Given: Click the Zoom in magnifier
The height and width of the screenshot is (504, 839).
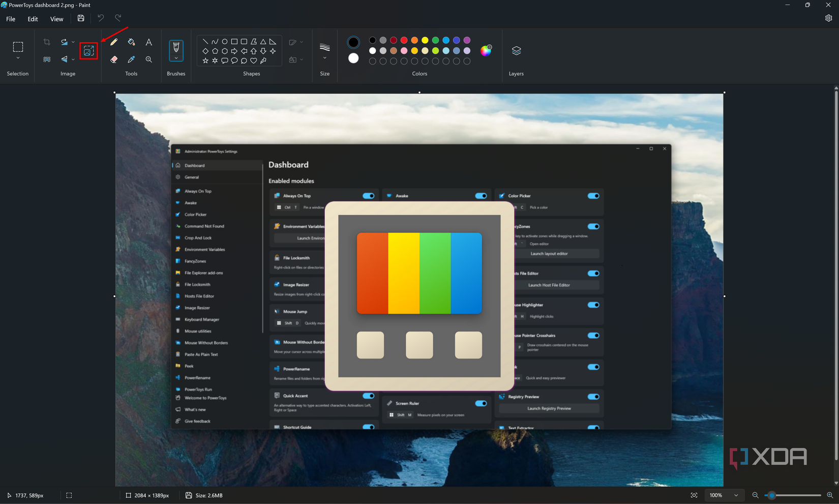Looking at the screenshot, I should point(830,495).
